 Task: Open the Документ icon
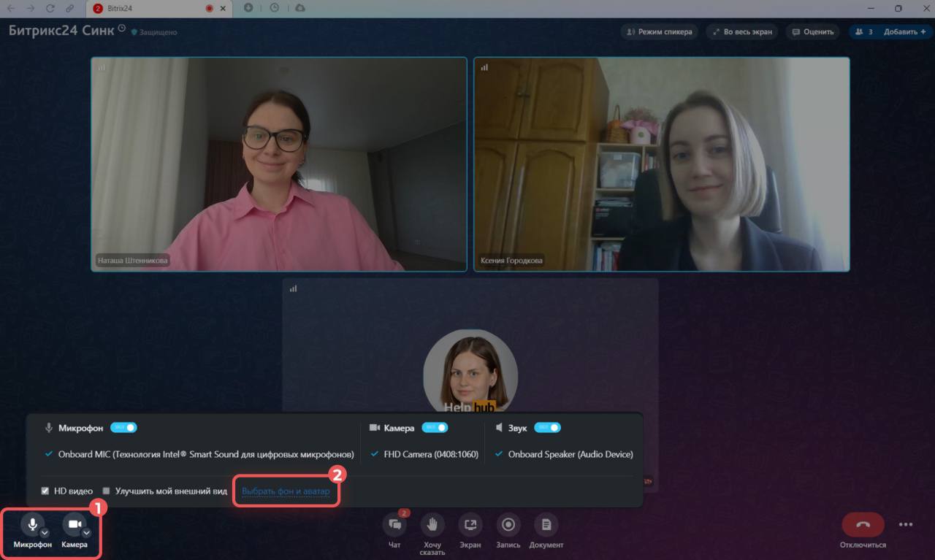click(x=546, y=524)
